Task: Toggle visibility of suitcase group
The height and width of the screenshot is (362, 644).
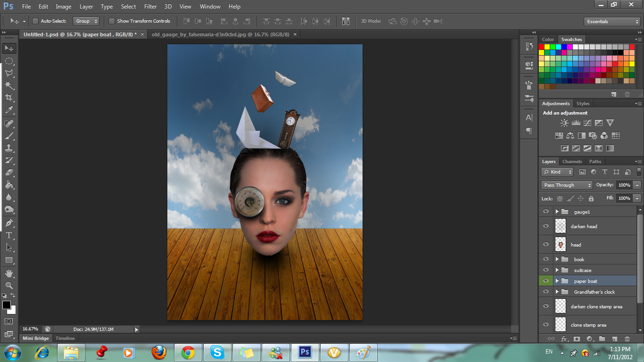Action: coord(546,270)
